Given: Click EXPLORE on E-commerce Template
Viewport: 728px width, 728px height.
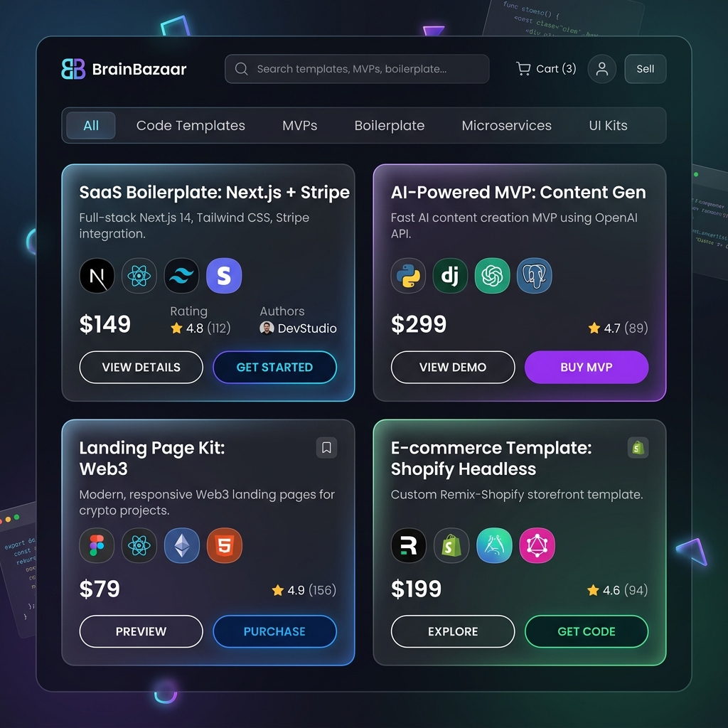Looking at the screenshot, I should tap(453, 631).
